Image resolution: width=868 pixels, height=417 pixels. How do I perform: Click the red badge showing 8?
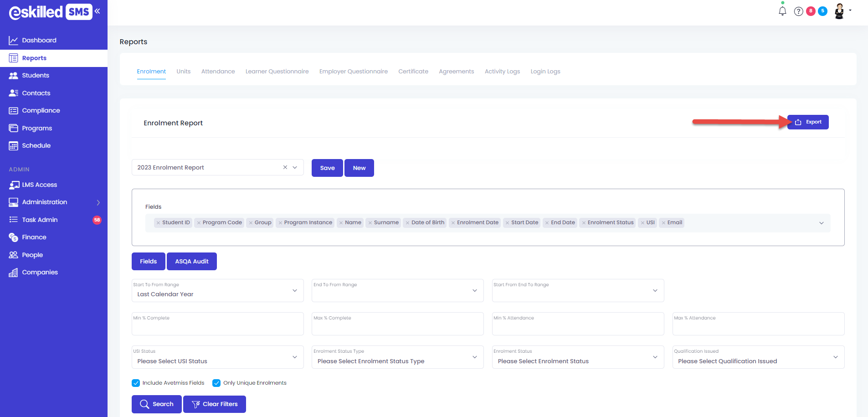point(811,11)
